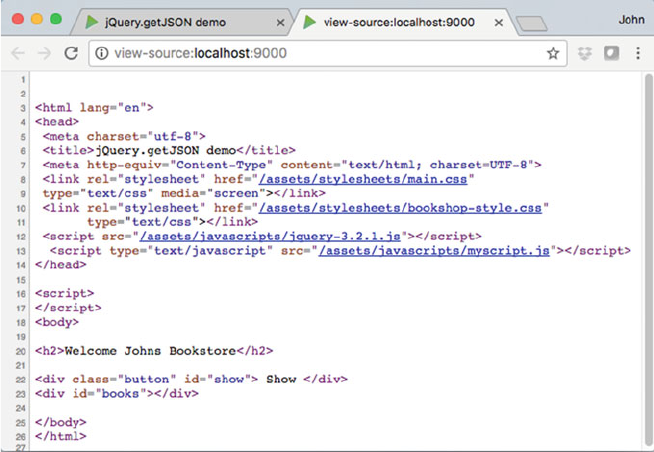This screenshot has width=654, height=452.
Task: Click the <html lang="en"> line
Action: tap(94, 108)
